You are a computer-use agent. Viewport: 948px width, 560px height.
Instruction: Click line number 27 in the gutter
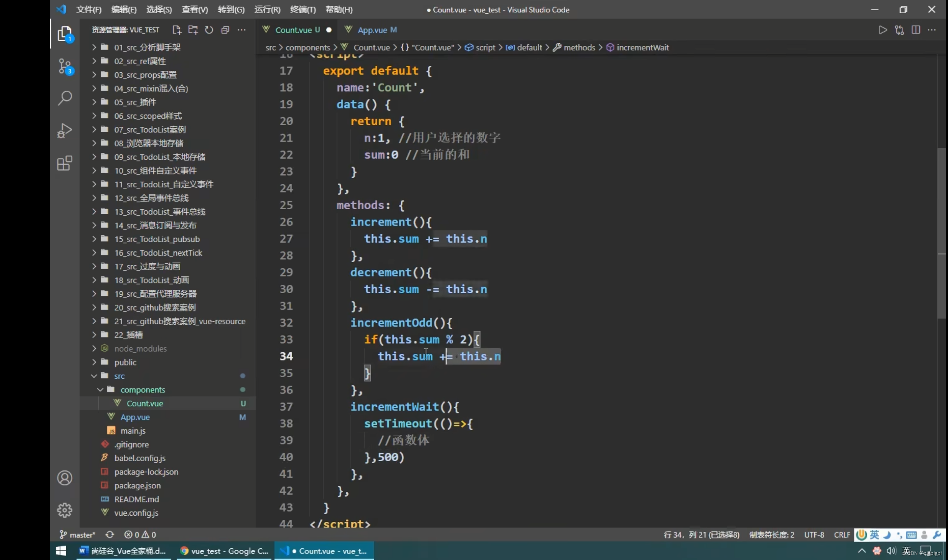tap(286, 239)
